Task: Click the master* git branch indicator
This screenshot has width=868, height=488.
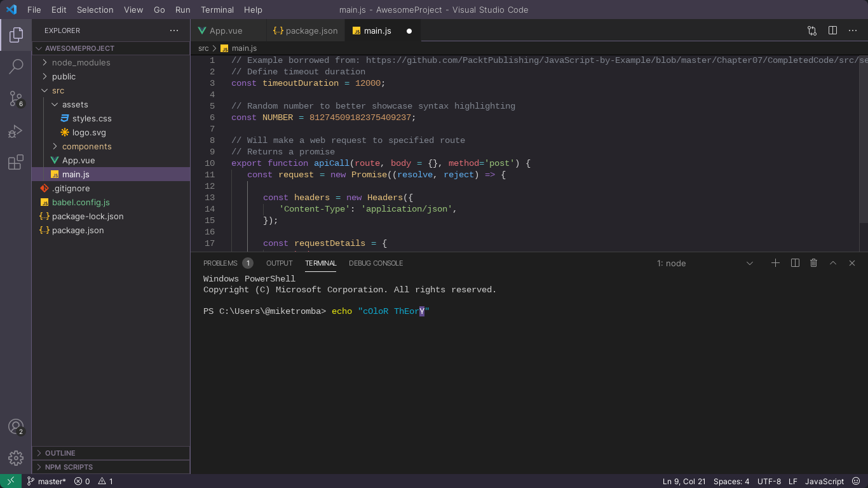Action: [x=46, y=481]
